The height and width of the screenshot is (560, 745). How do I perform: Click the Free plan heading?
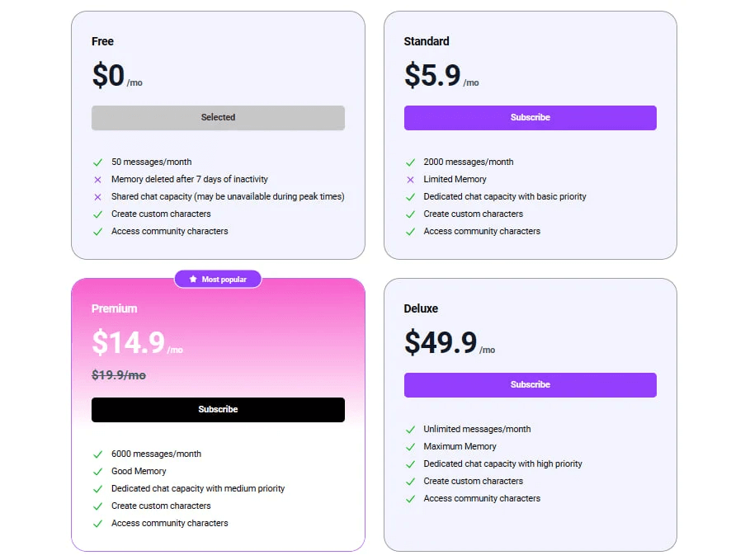pyautogui.click(x=101, y=41)
